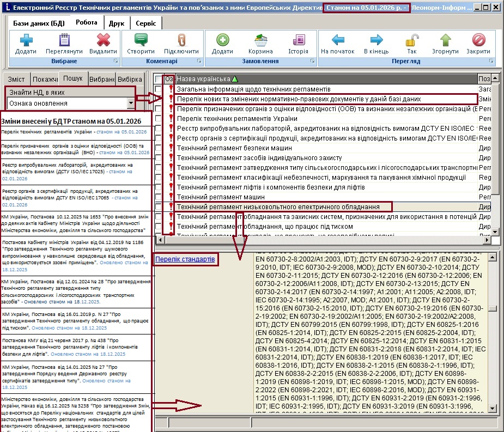Click the Видалити red cross icon

pyautogui.click(x=103, y=40)
